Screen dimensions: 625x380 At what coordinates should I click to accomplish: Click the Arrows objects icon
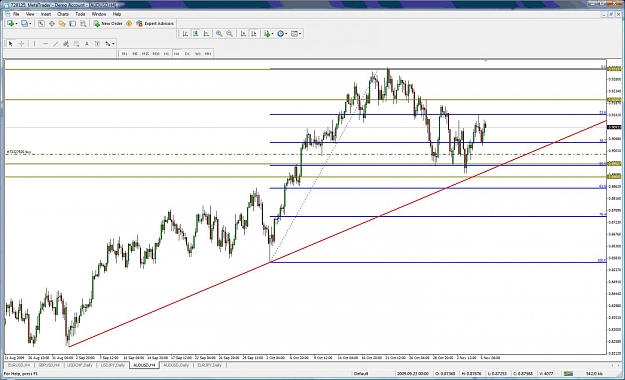tap(108, 44)
